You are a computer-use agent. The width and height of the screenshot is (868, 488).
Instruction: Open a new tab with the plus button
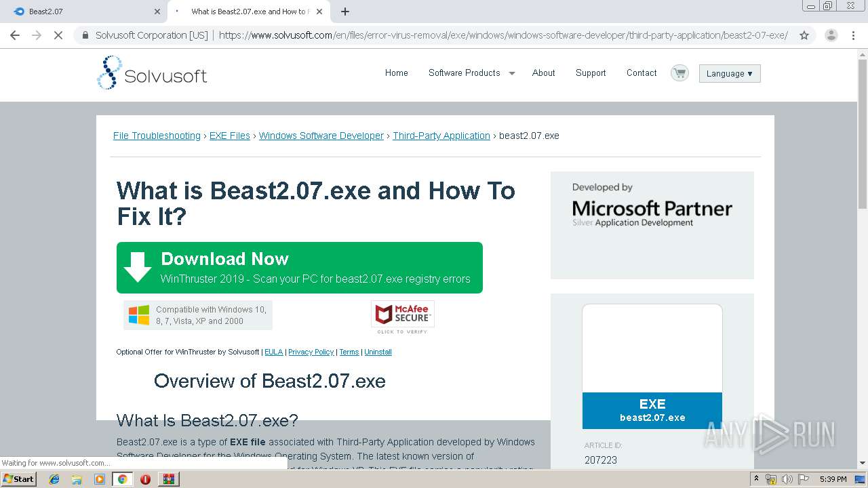[345, 12]
